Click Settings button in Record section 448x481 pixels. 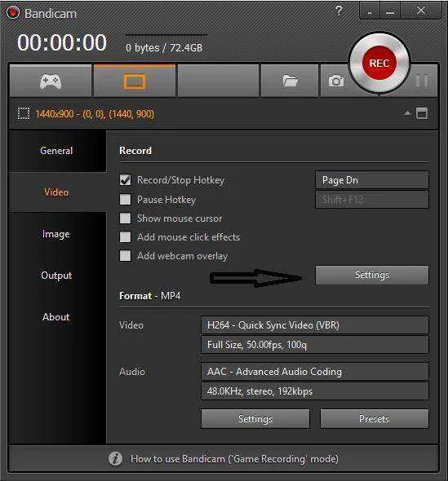pyautogui.click(x=372, y=275)
